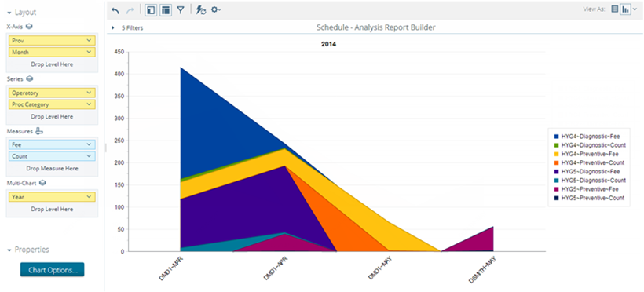Click the panel splitter collapse handle
The width and height of the screenshot is (644, 292).
(x=105, y=148)
